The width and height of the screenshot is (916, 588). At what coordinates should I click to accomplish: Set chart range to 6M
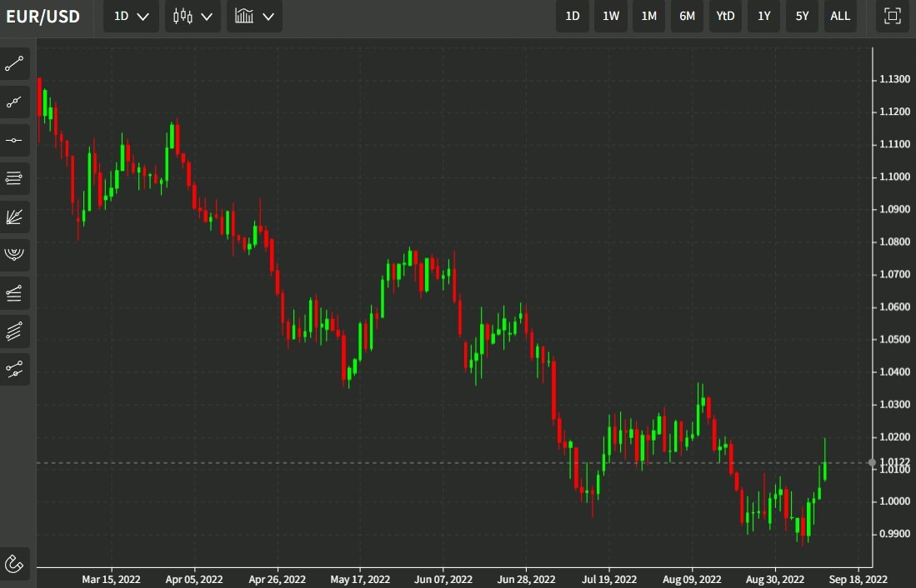click(687, 16)
